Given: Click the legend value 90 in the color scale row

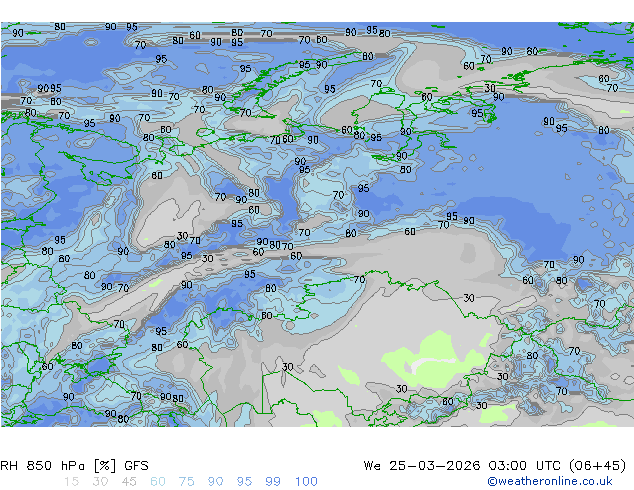Looking at the screenshot, I should point(216,482).
